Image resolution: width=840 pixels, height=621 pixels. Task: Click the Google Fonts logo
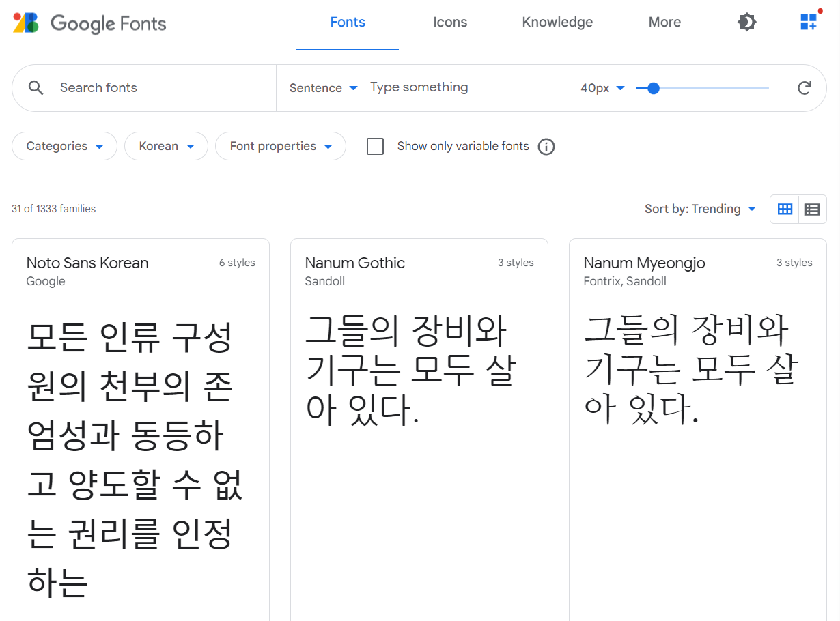89,23
